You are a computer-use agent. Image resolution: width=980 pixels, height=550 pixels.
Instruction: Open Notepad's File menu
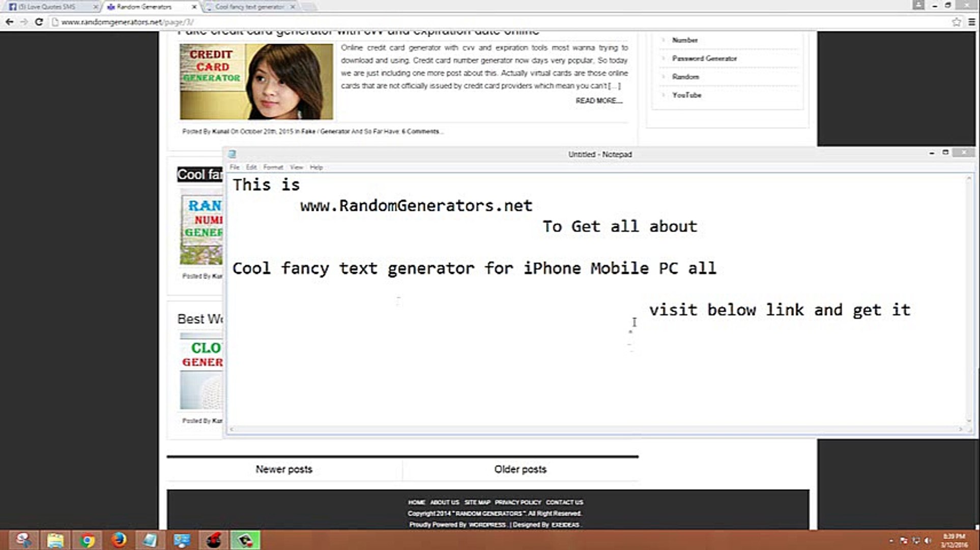[235, 167]
